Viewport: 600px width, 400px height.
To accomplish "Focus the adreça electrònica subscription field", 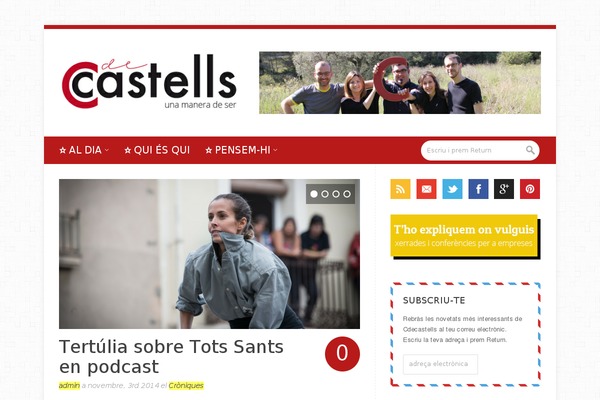I will tap(440, 364).
